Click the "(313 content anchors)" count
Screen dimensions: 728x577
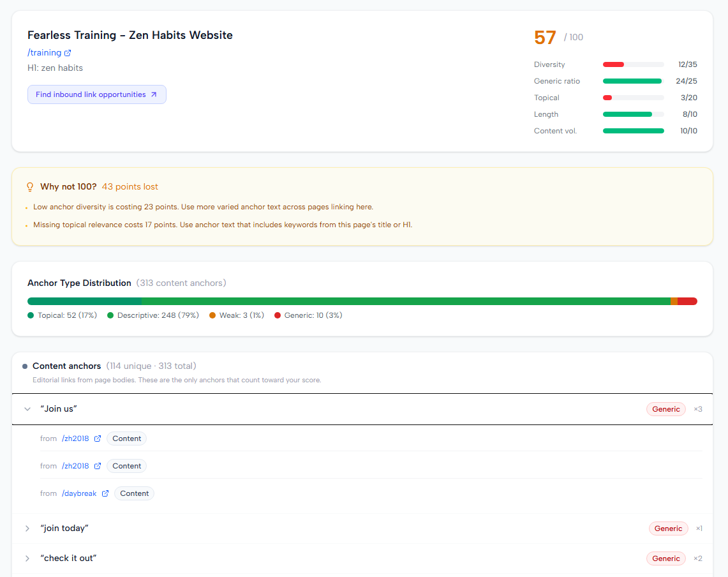pos(181,283)
